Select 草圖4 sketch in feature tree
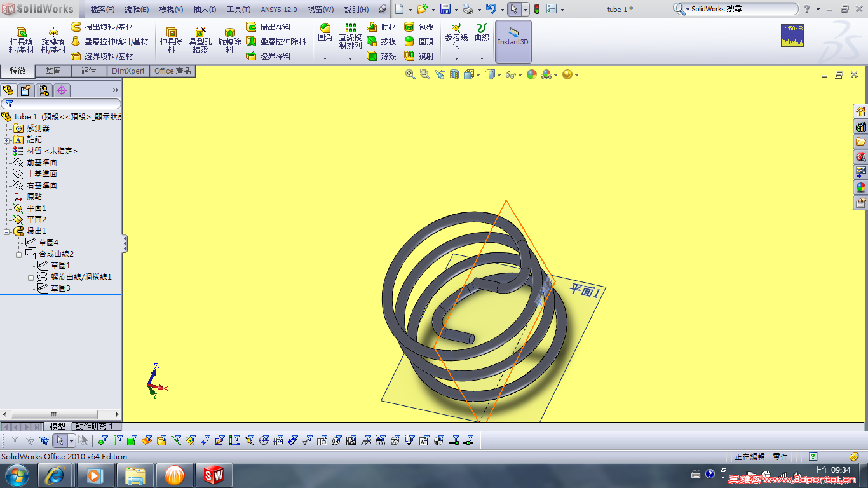Image resolution: width=868 pixels, height=488 pixels. click(48, 243)
